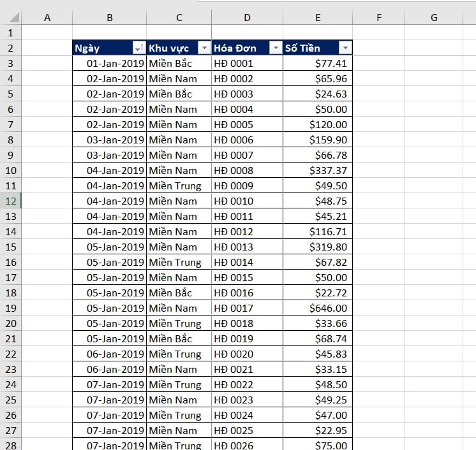
Task: Select column B header
Action: [110, 18]
